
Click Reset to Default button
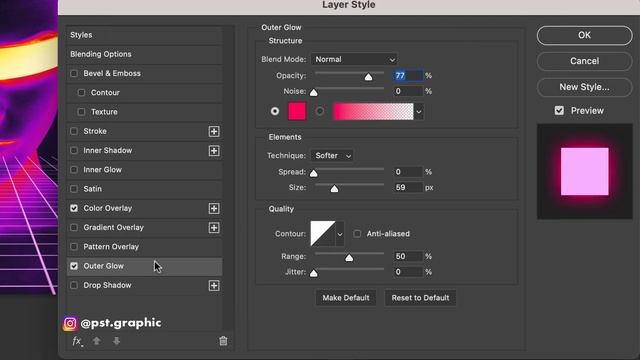pos(420,298)
